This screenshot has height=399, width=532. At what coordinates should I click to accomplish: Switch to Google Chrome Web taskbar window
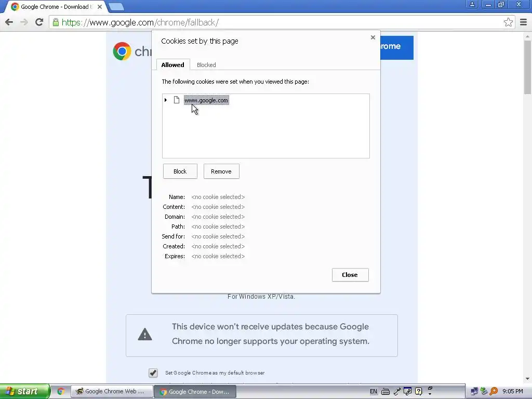[112, 392]
